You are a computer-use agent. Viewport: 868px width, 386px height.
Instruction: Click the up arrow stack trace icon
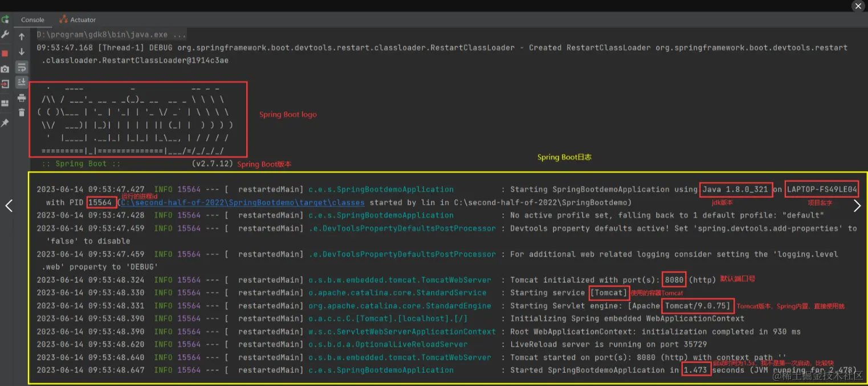tap(22, 36)
